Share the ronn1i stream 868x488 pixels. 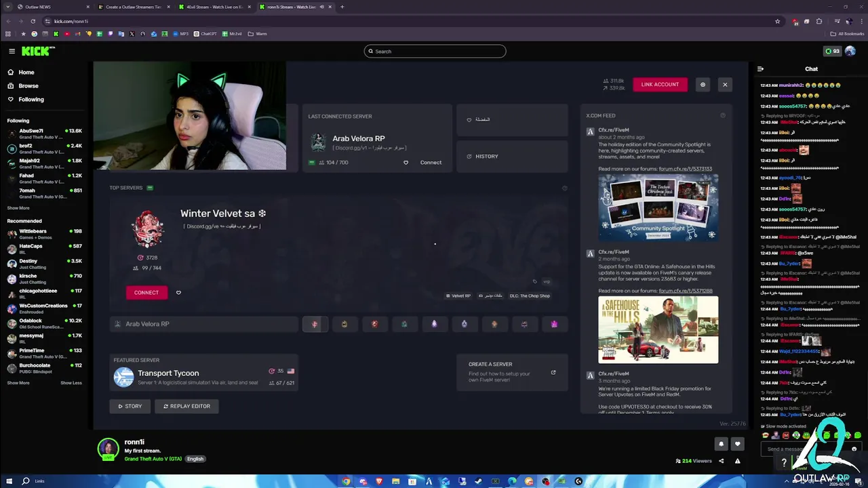[721, 461]
